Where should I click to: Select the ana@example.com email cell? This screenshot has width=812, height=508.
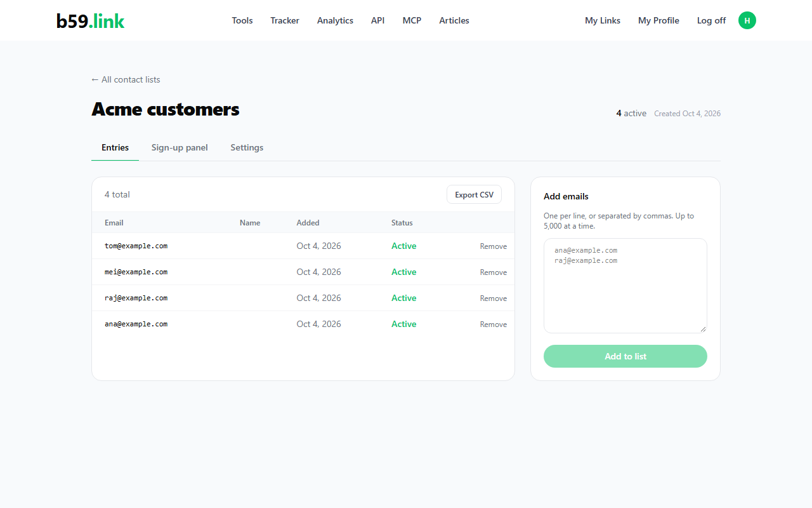tap(136, 324)
